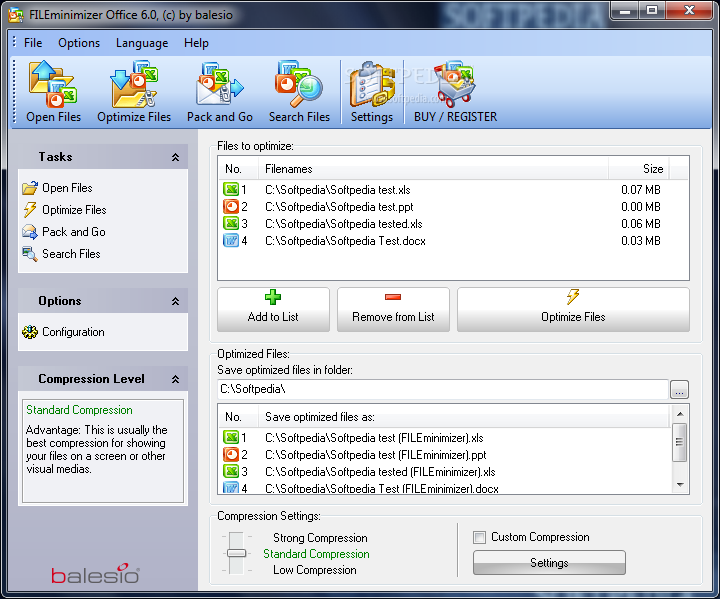Click the Excel icon of Softpedia tested.xls
720x599 pixels.
(x=231, y=223)
